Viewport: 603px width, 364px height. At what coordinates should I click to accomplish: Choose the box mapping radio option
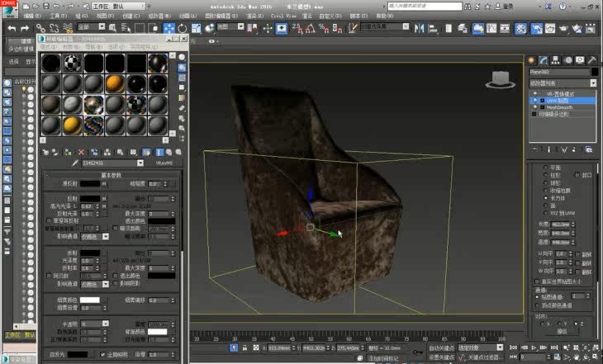click(x=546, y=199)
